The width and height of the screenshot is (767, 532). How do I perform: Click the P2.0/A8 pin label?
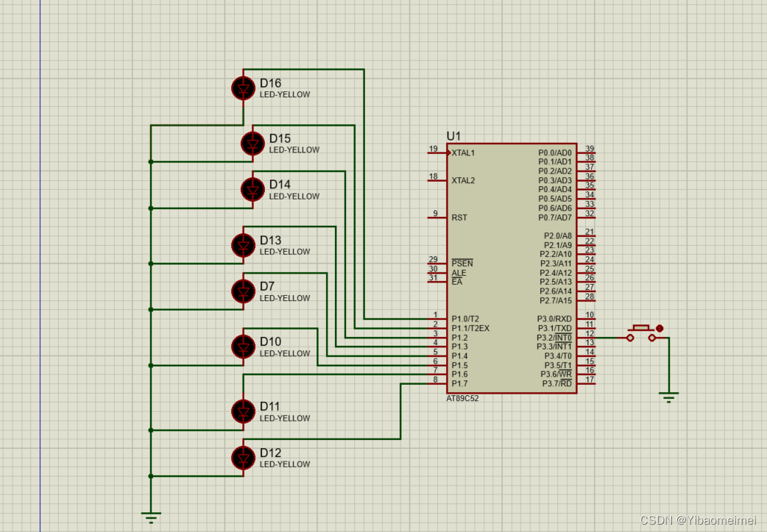point(558,235)
